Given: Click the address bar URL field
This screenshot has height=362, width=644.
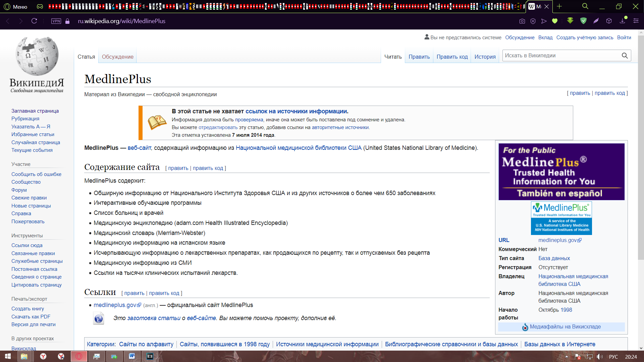Looking at the screenshot, I should [121, 21].
